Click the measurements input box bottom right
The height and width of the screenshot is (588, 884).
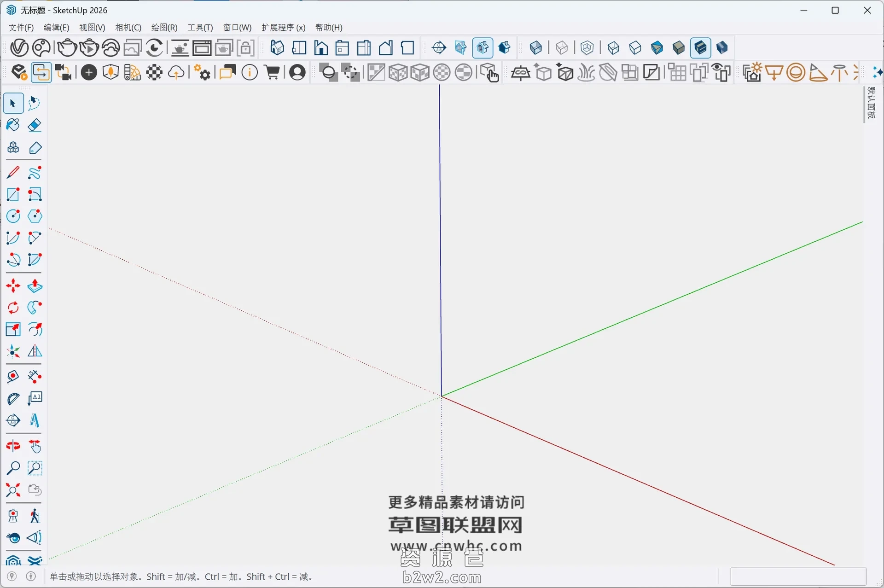[x=799, y=576]
